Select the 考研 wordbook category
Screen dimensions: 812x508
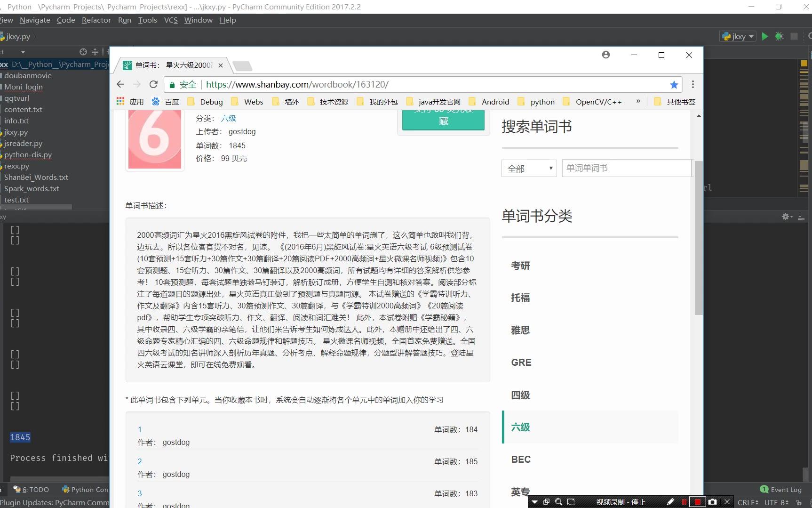[520, 266]
